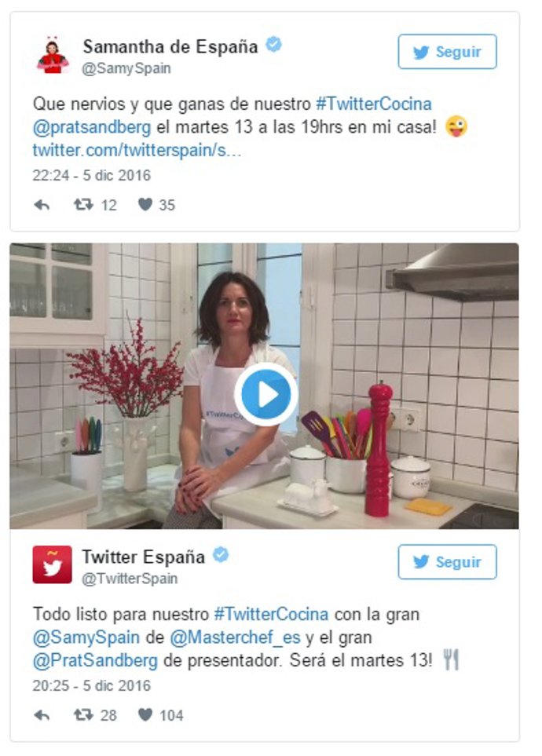Open Samantha de España profile avatar

(x=52, y=55)
